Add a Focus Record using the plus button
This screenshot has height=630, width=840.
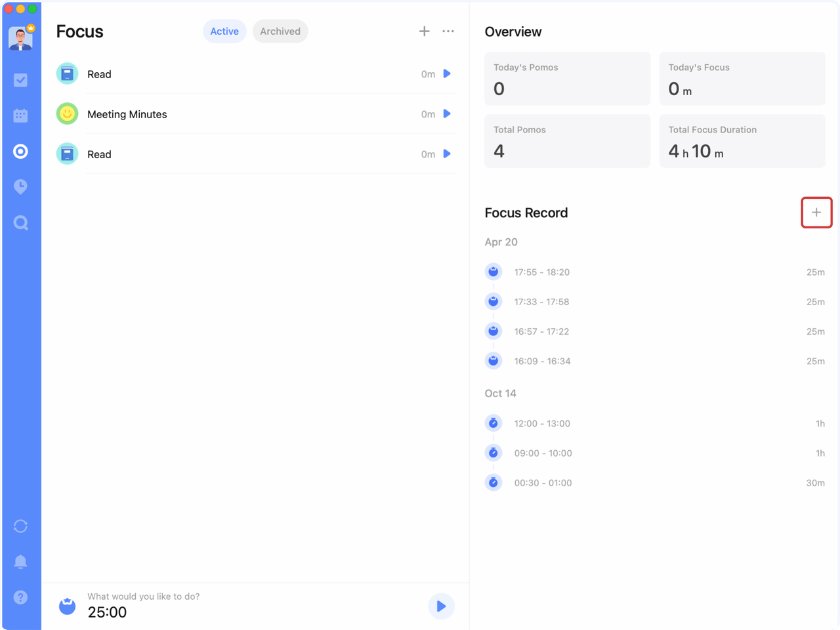click(x=816, y=212)
